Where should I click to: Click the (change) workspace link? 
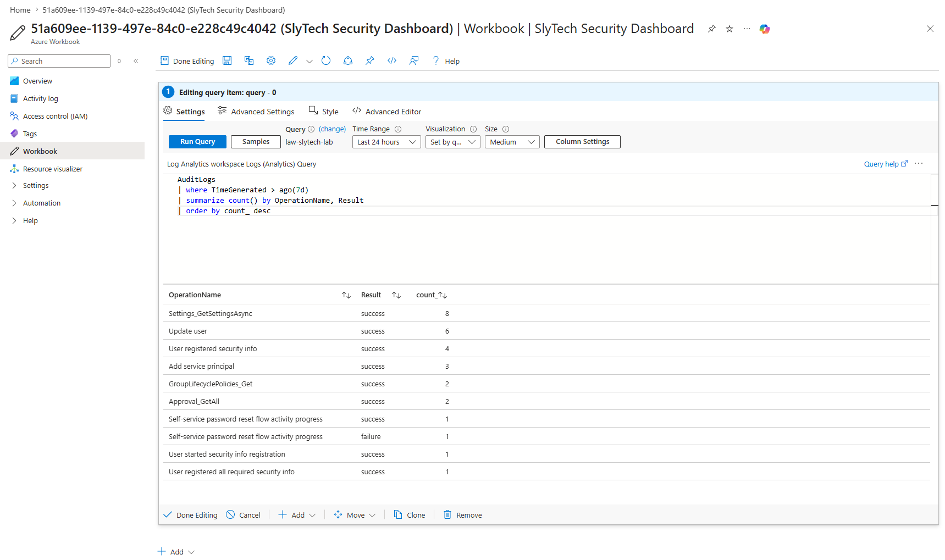point(332,129)
